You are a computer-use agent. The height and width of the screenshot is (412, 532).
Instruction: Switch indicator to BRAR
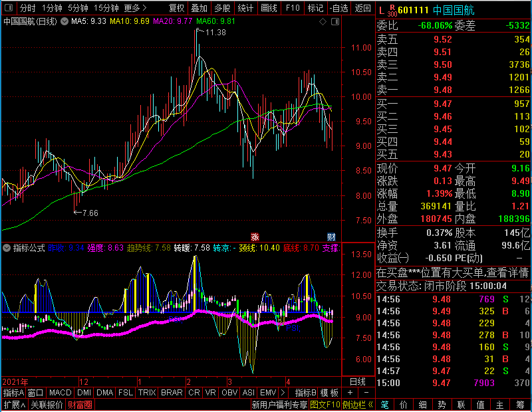[172, 392]
